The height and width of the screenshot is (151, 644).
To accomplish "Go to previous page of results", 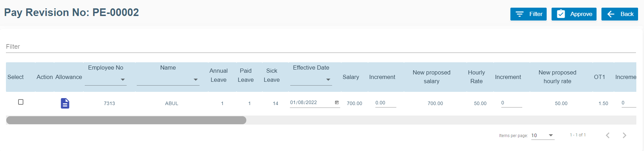I will point(607,135).
